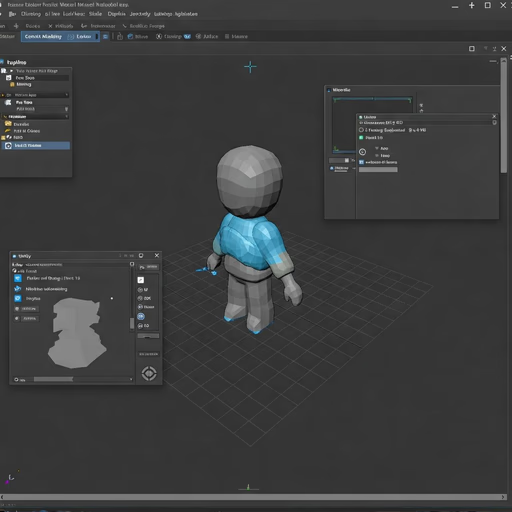Select the third round option in bottom-left window column
Screen dimensions: 512x512
point(140,307)
